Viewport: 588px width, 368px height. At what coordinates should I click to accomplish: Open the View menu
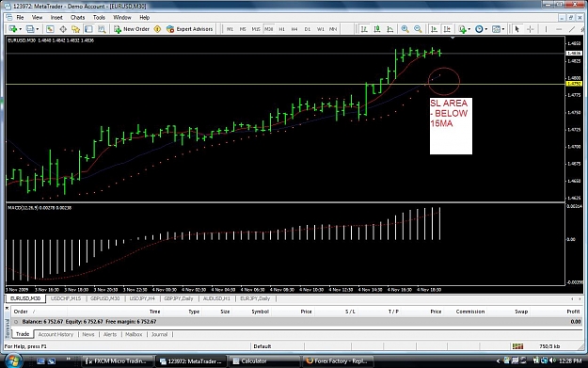(37, 17)
